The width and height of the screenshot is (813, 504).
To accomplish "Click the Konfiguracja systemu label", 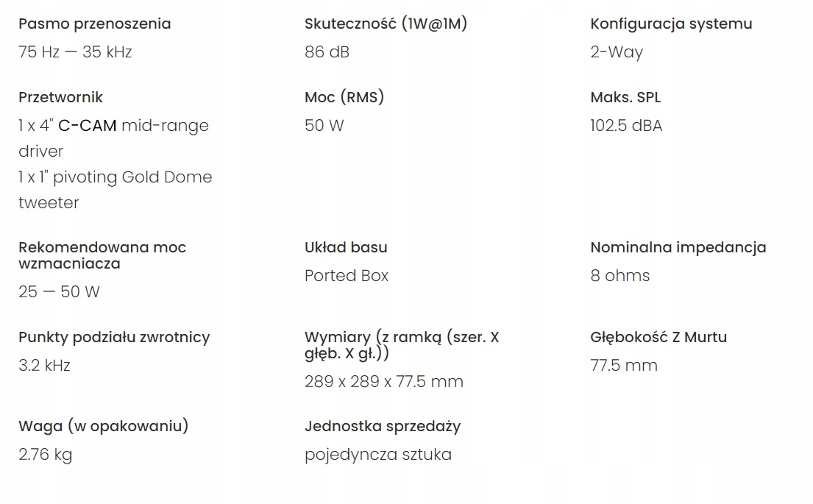I will click(x=671, y=24).
